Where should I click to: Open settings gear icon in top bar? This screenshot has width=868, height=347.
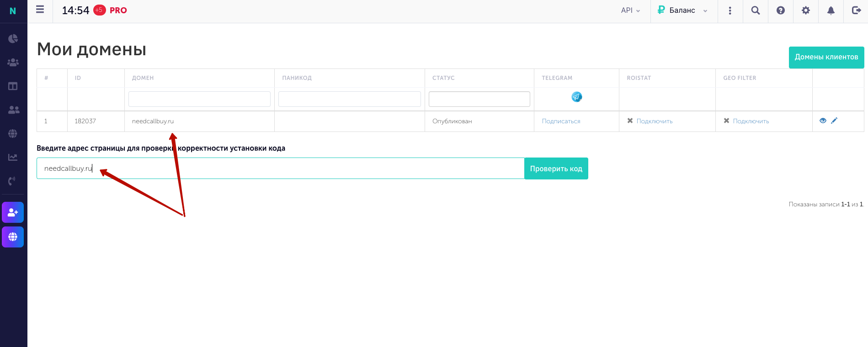point(806,11)
